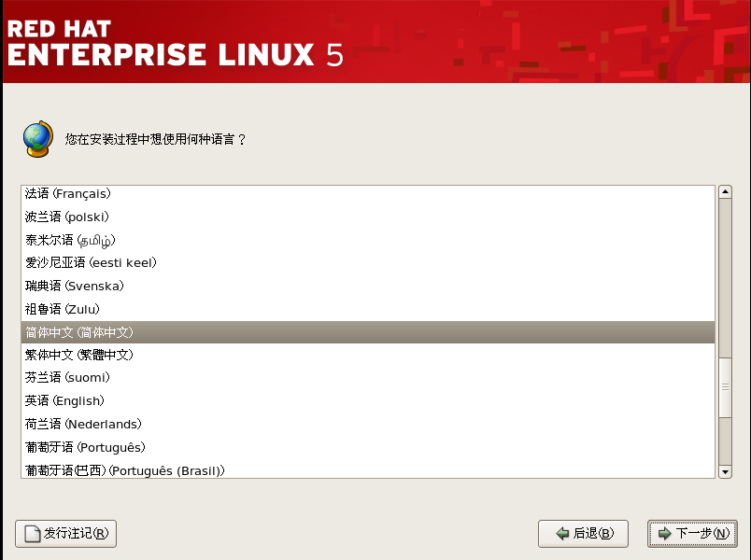Select 葡萄牙语 (Português) language
The width and height of the screenshot is (751, 560).
coord(368,447)
